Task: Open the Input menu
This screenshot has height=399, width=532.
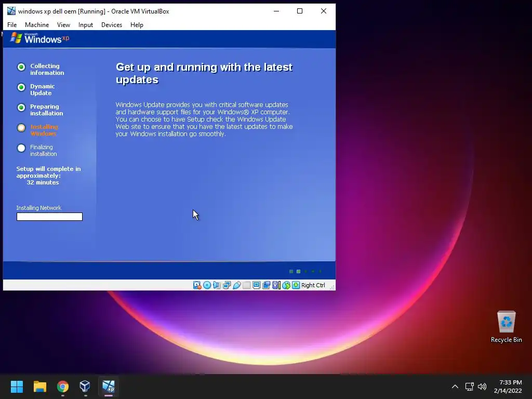Action: click(86, 25)
